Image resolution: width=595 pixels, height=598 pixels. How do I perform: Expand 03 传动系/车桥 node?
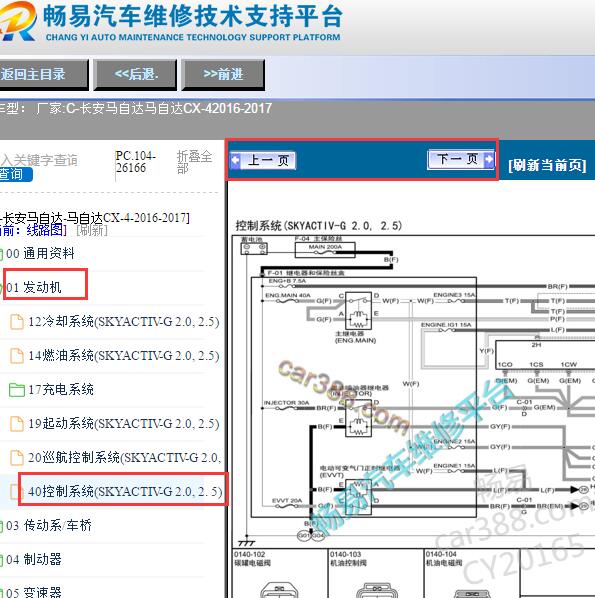coord(48,526)
